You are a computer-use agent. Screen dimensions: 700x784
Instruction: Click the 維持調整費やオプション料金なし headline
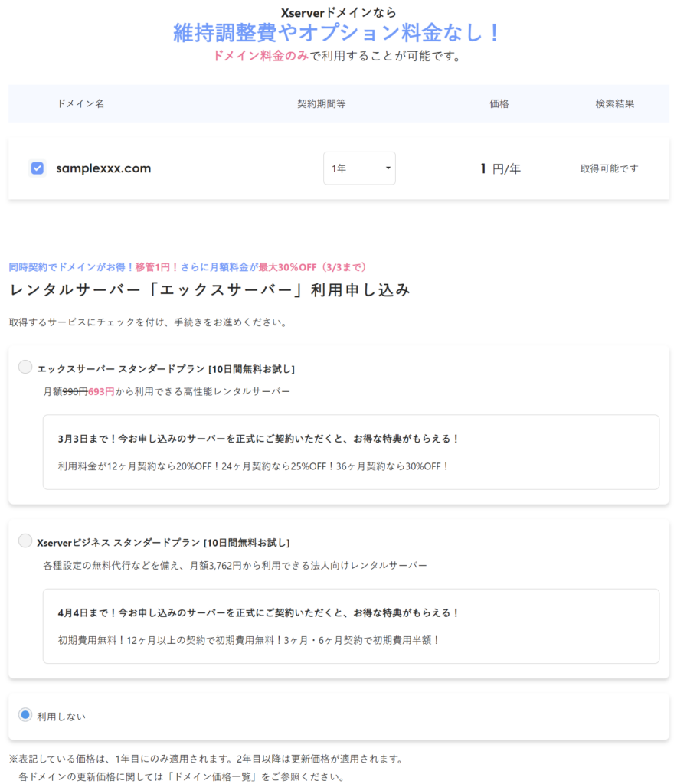pos(336,34)
